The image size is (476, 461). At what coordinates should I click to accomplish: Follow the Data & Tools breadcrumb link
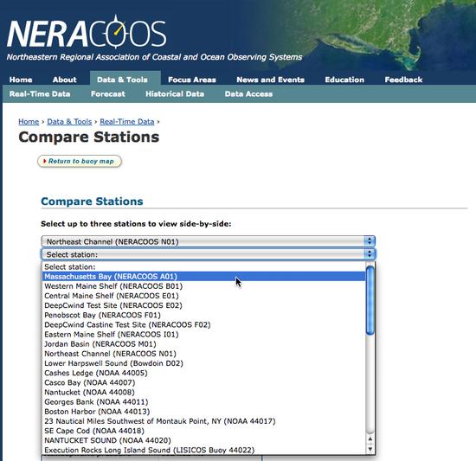(x=69, y=122)
